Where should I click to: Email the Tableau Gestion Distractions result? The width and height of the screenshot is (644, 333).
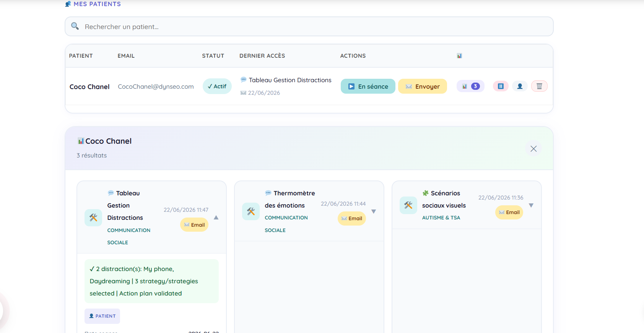(194, 225)
